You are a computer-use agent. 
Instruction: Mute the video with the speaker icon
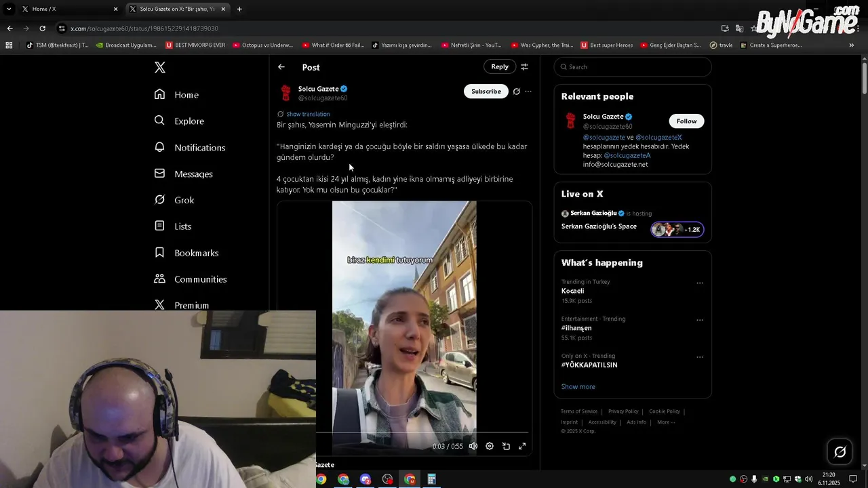click(473, 446)
